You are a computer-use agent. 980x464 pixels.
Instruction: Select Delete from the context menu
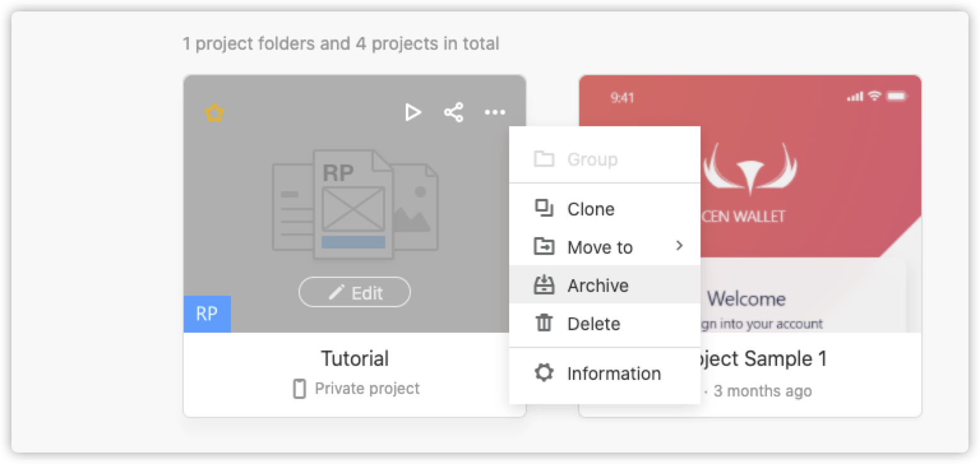(x=593, y=323)
